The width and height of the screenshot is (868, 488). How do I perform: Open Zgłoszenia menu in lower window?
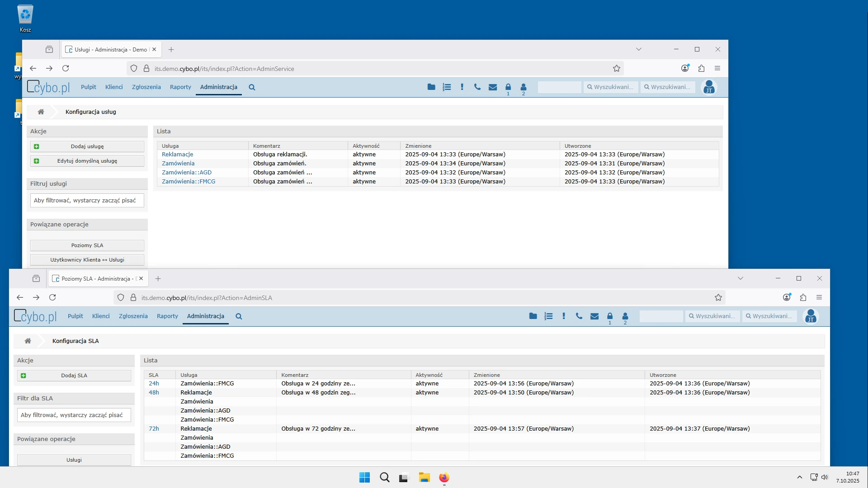point(133,316)
